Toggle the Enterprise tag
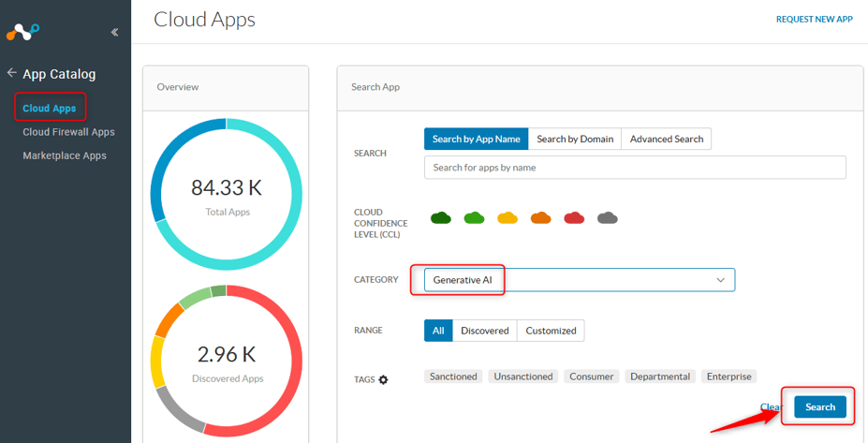The height and width of the screenshot is (443, 868). [x=729, y=377]
